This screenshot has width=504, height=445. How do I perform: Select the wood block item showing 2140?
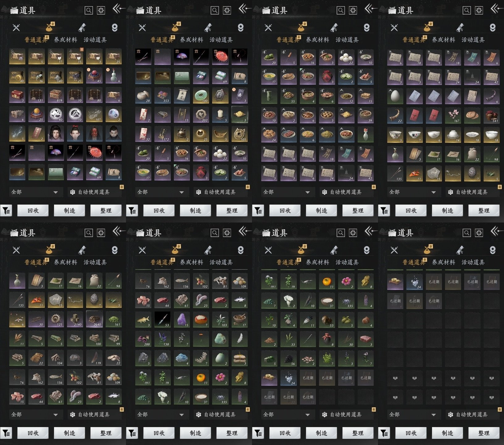click(75, 319)
